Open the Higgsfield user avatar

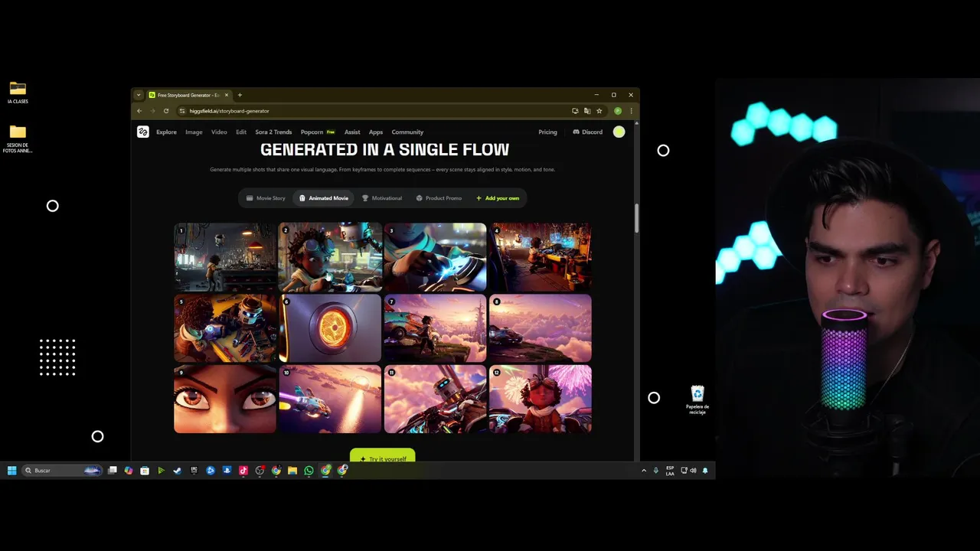pyautogui.click(x=619, y=132)
